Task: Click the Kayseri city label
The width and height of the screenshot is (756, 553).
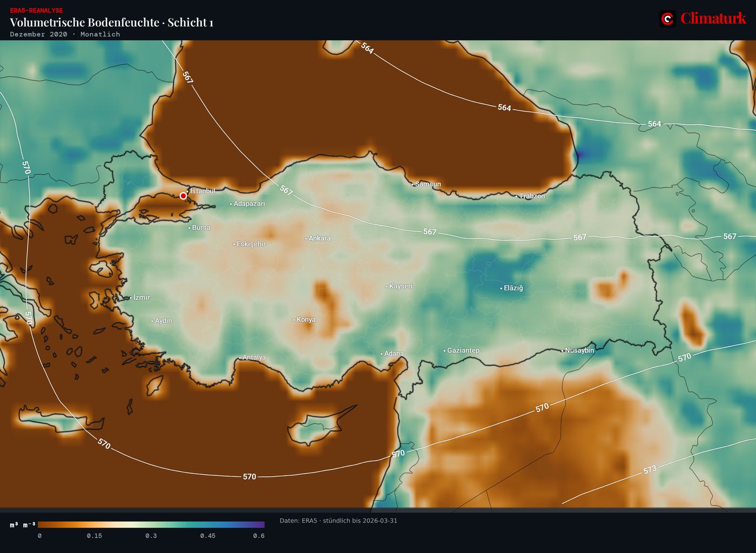Action: click(401, 286)
